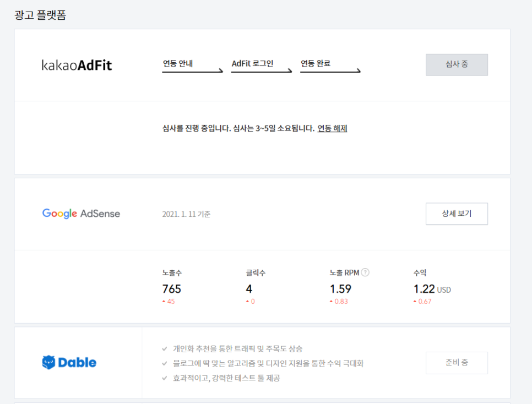Open AdSense 상세 보기 button
Screen dimensions: 532x404
tap(457, 214)
